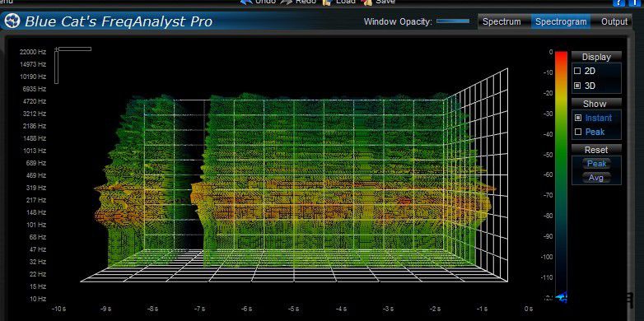Click the Display section header

tap(596, 57)
